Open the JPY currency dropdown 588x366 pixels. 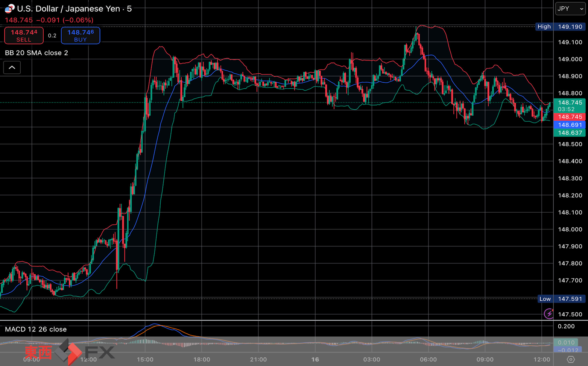[x=570, y=9]
